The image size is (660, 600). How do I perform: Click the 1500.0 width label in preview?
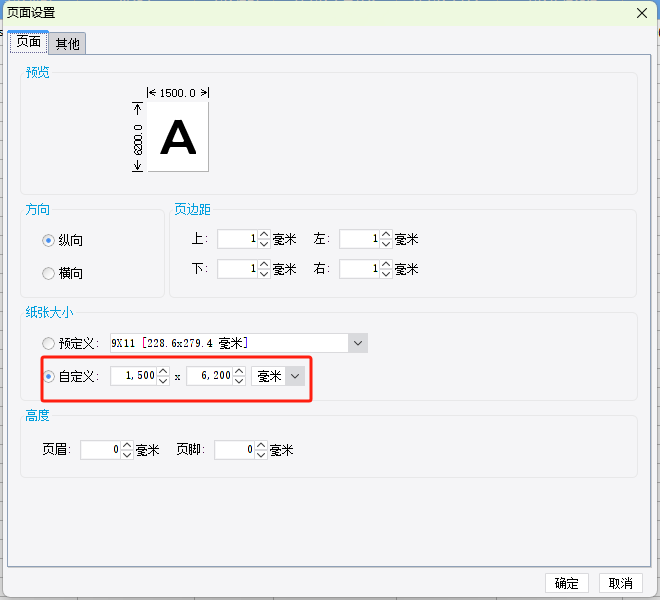tap(178, 93)
